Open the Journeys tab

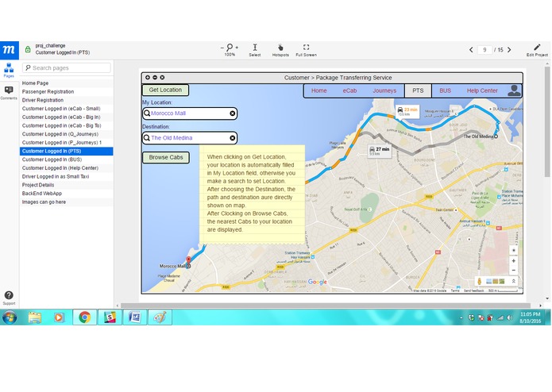(384, 90)
